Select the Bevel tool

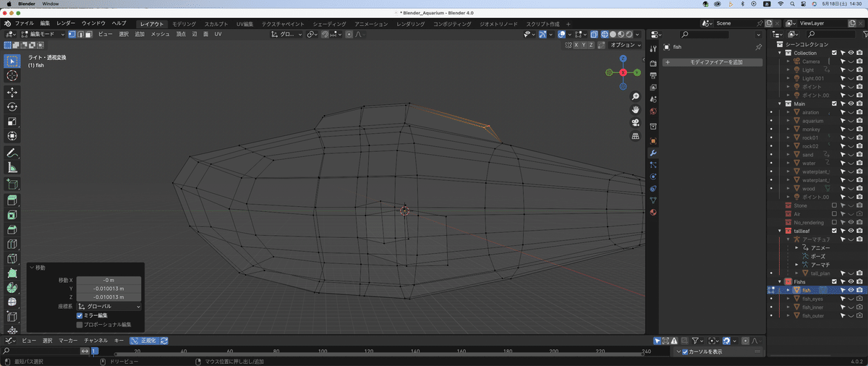point(12,230)
